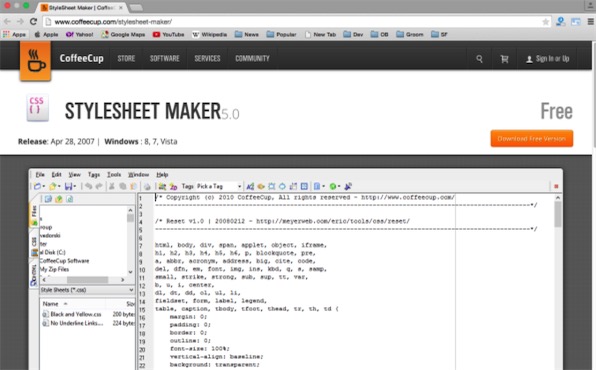Click the Sign In or Up link
Image resolution: width=596 pixels, height=370 pixels.
coord(547,59)
